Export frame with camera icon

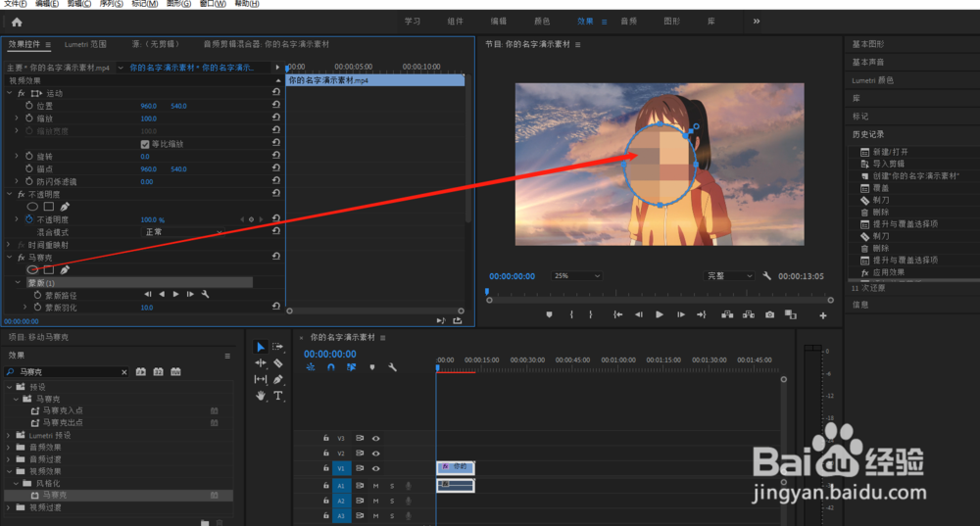769,314
